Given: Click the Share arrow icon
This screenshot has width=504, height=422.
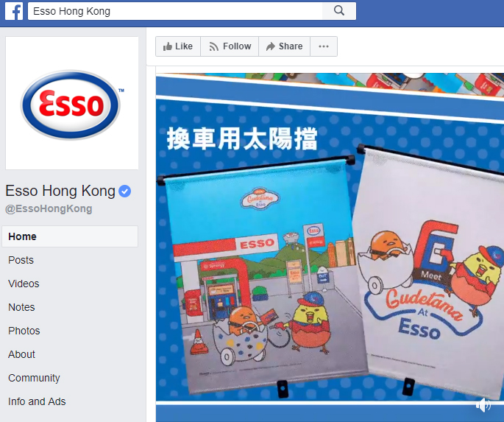Looking at the screenshot, I should [x=271, y=46].
